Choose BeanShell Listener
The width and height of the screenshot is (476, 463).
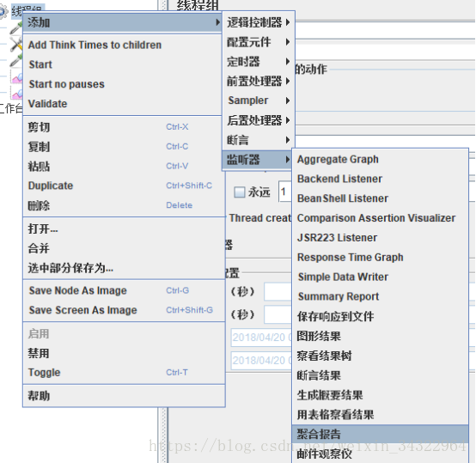pyautogui.click(x=381, y=198)
